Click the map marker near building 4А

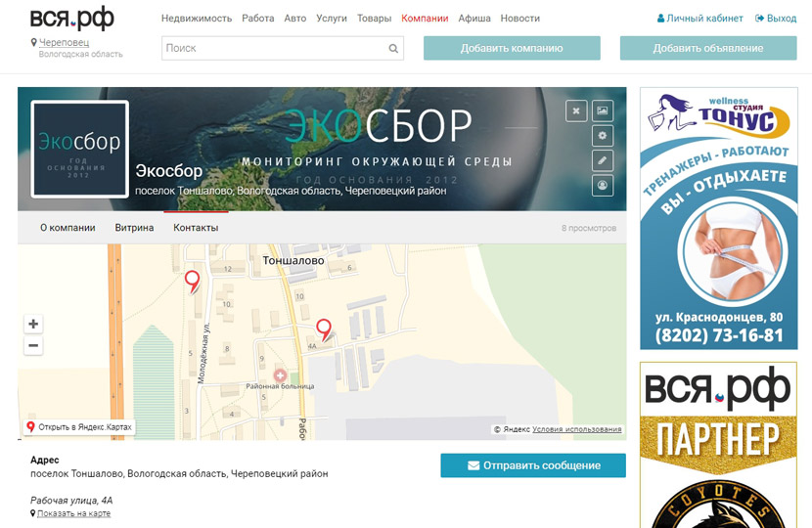coord(324,330)
